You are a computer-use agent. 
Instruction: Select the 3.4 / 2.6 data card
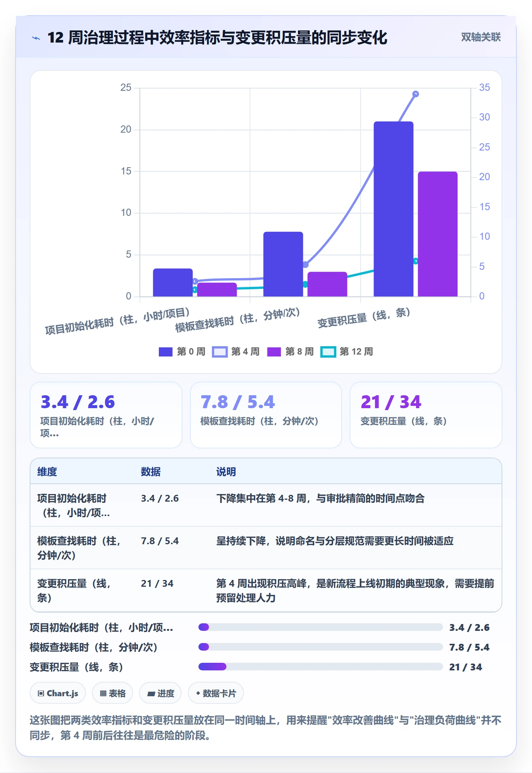point(106,415)
